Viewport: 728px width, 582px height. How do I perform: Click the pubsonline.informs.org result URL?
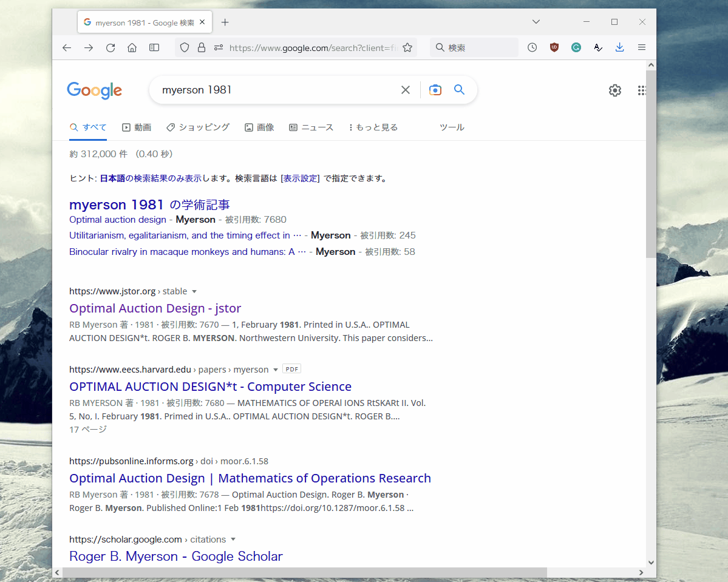tap(169, 461)
